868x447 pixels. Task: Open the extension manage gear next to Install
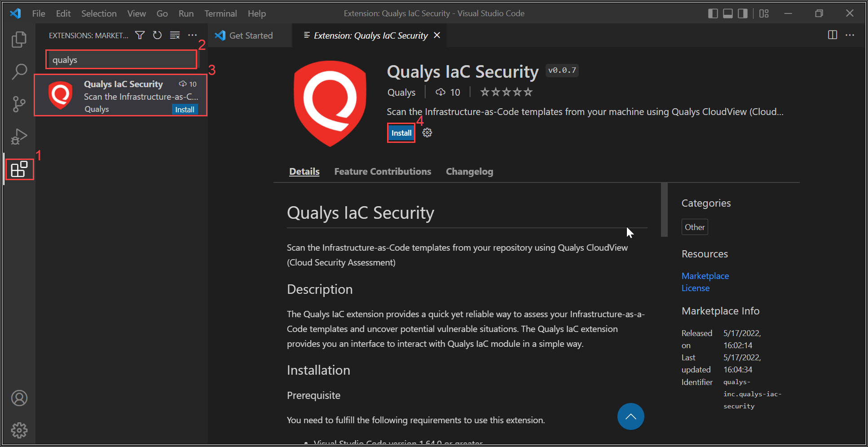(427, 133)
